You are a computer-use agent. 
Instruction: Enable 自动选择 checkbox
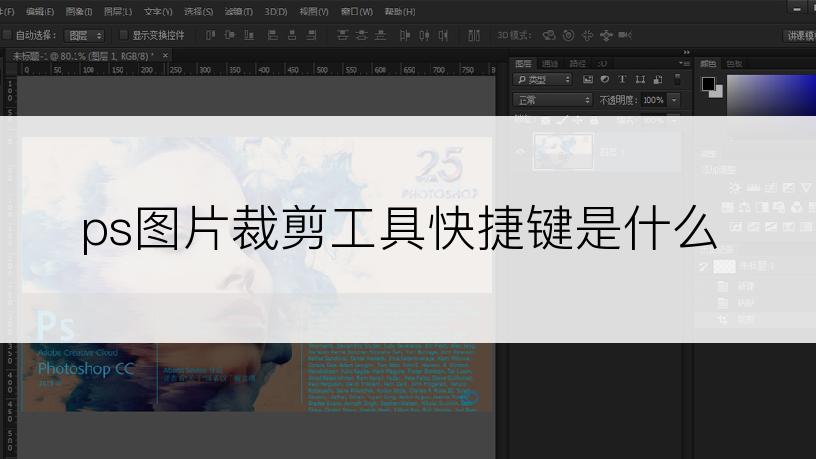pos(7,35)
